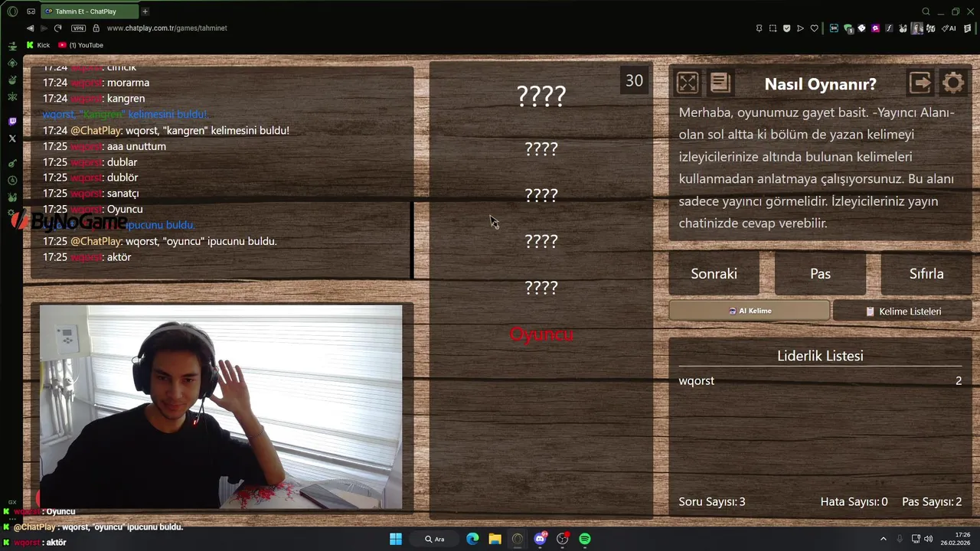Open the rules document icon in game header
This screenshot has width=980, height=551.
pyautogui.click(x=720, y=83)
